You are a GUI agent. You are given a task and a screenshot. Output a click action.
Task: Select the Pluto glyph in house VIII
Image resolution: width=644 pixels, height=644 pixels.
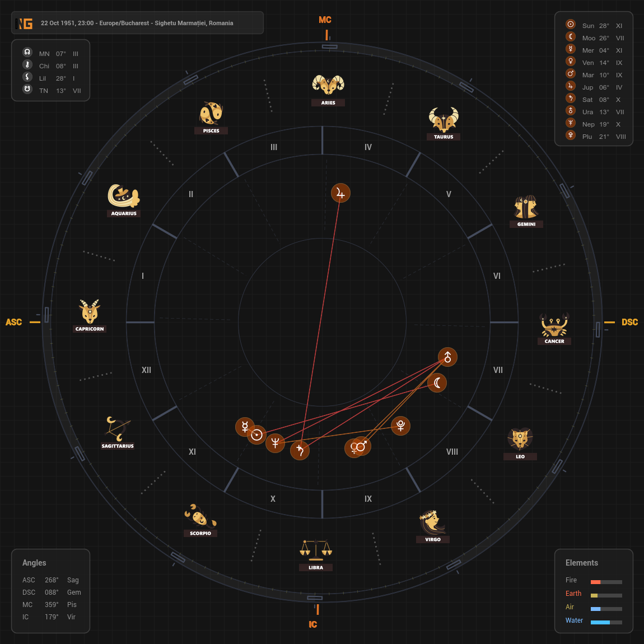400,426
